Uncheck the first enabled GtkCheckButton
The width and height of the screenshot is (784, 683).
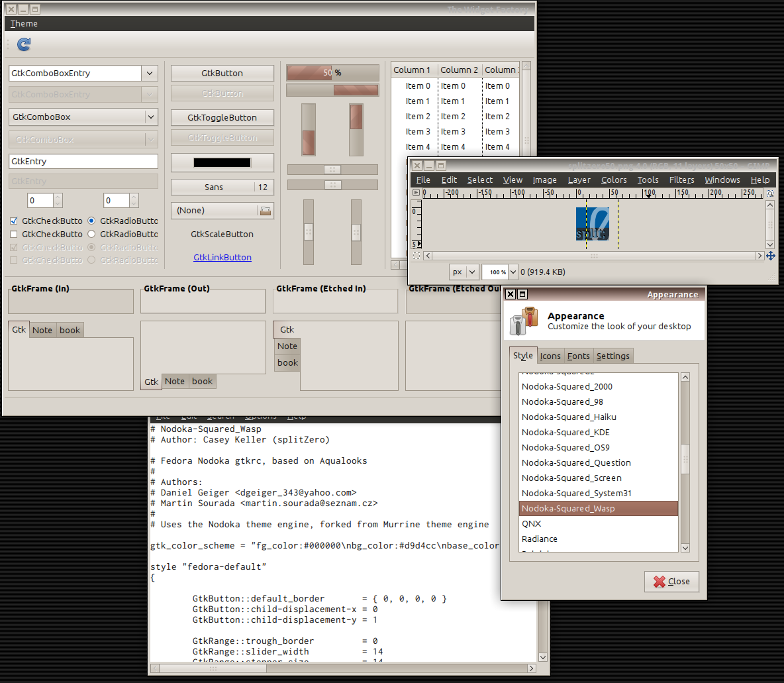click(x=14, y=221)
